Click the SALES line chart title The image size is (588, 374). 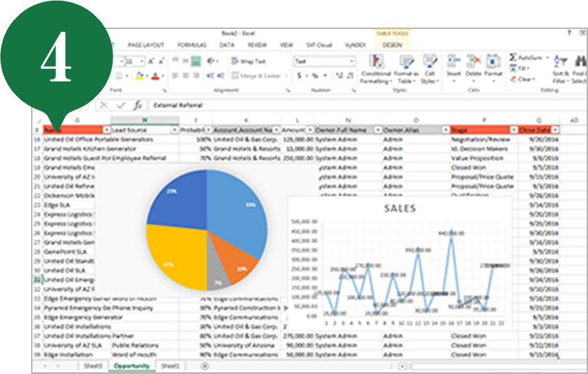tap(400, 208)
